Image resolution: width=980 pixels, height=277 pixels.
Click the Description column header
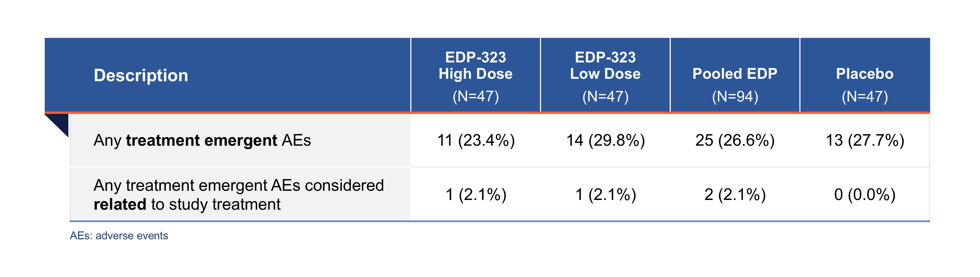click(141, 75)
